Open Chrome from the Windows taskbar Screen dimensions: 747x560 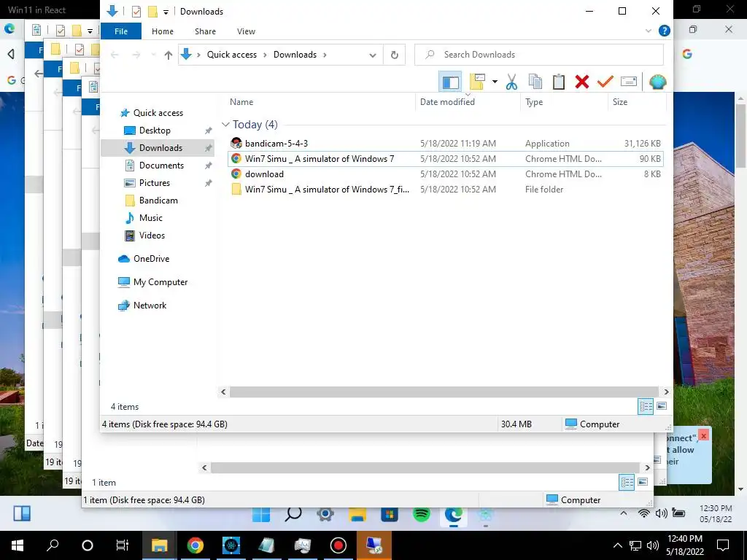coord(195,545)
